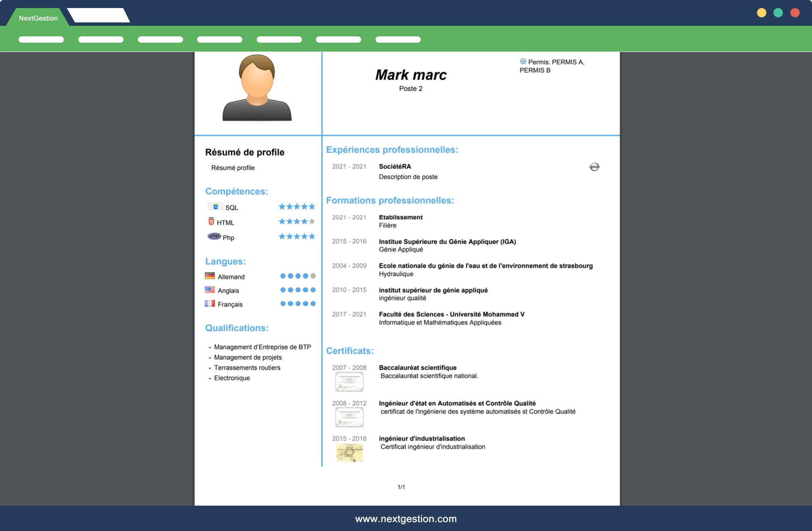Click the Nissan company logo
This screenshot has height=531, width=812.
594,167
